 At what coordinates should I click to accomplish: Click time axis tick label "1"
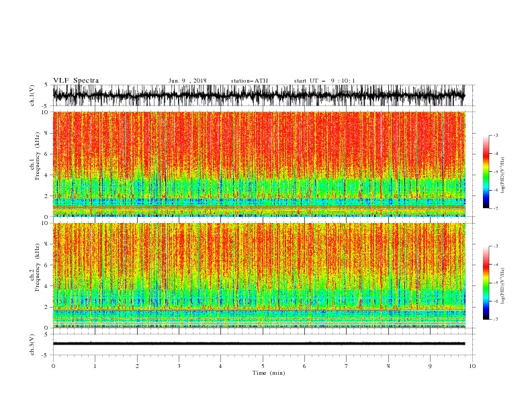coord(95,366)
